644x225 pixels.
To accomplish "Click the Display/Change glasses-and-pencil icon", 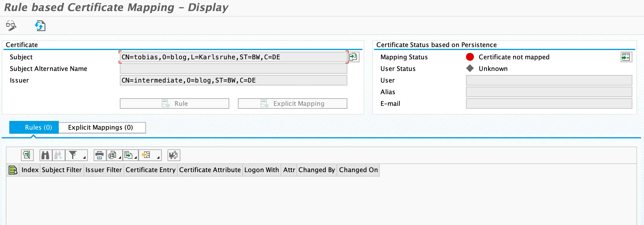I will 11,26.
